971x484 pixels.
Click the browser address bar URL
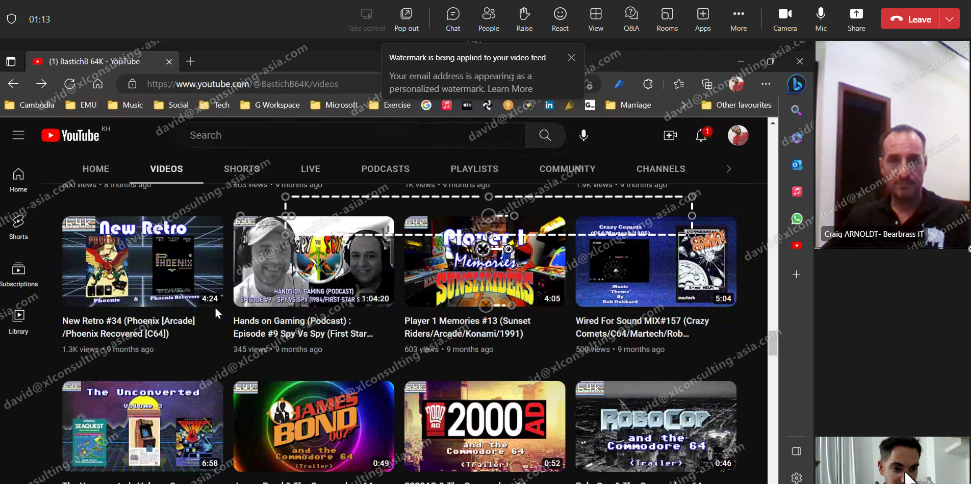click(243, 84)
